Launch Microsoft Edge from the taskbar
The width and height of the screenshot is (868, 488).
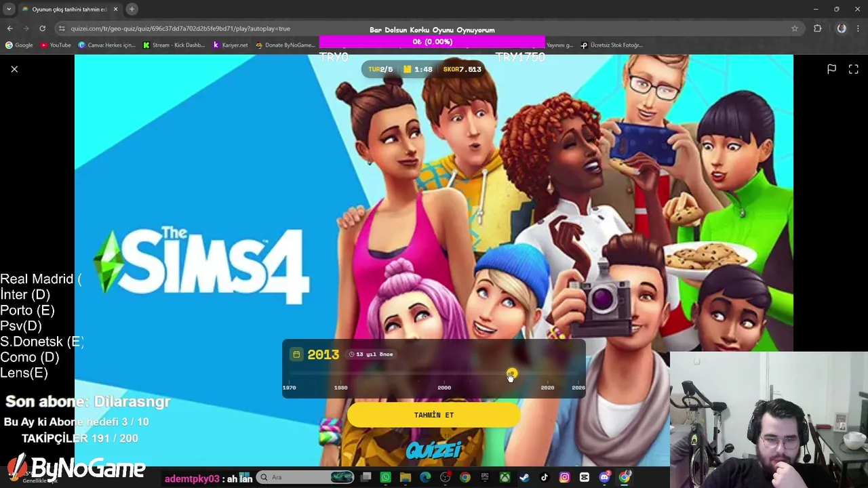(x=425, y=477)
